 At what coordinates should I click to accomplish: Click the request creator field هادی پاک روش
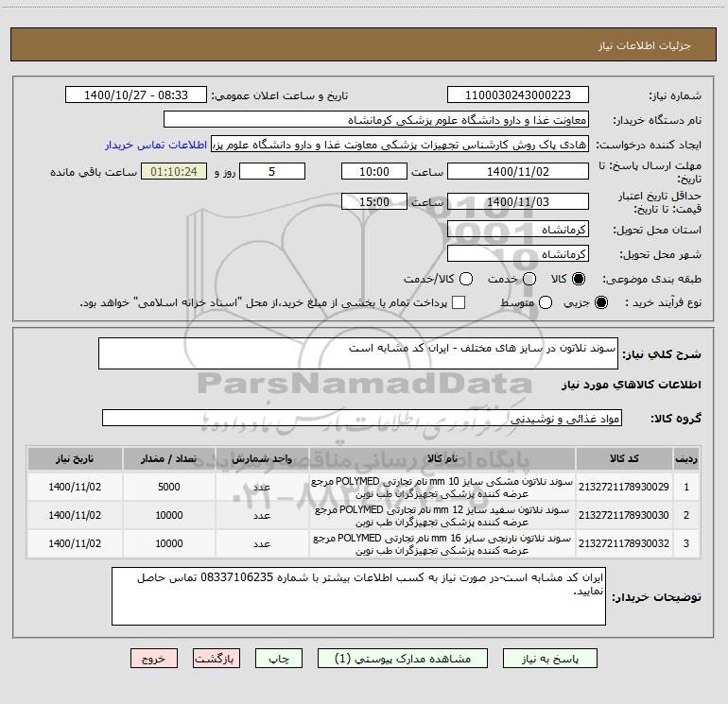click(x=400, y=145)
